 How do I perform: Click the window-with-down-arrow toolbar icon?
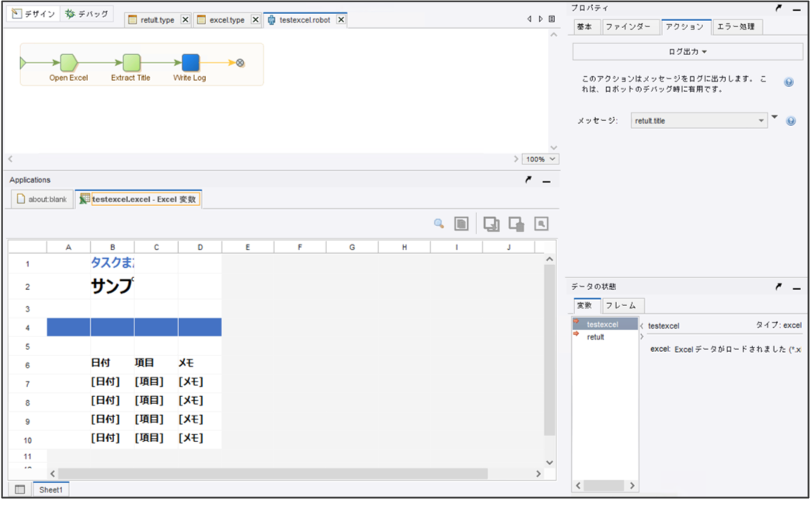click(x=491, y=224)
